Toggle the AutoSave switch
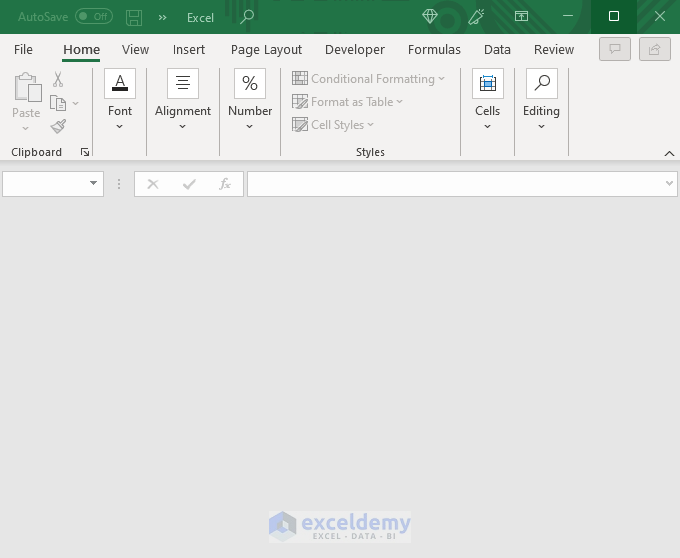Image resolution: width=680 pixels, height=558 pixels. pyautogui.click(x=94, y=17)
